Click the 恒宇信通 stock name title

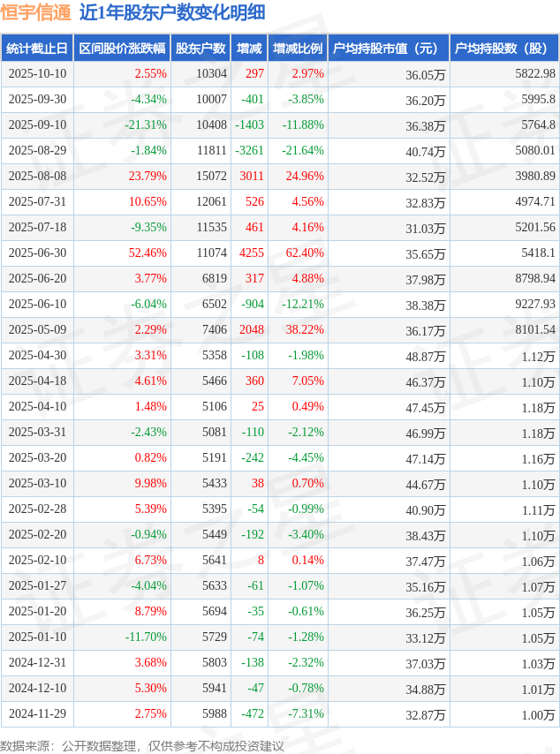point(36,12)
